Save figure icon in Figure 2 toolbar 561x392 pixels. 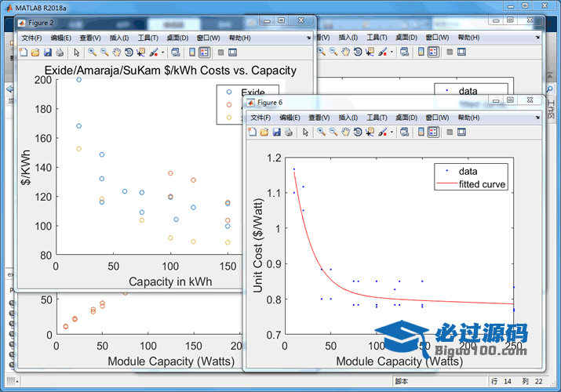pos(48,53)
